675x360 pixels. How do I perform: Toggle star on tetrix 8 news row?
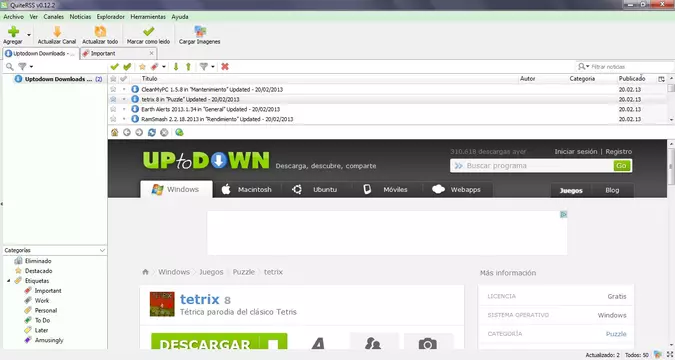(113, 99)
